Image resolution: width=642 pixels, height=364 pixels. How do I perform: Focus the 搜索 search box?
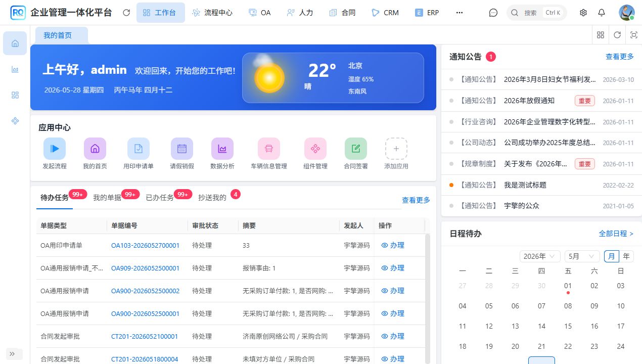pos(537,13)
